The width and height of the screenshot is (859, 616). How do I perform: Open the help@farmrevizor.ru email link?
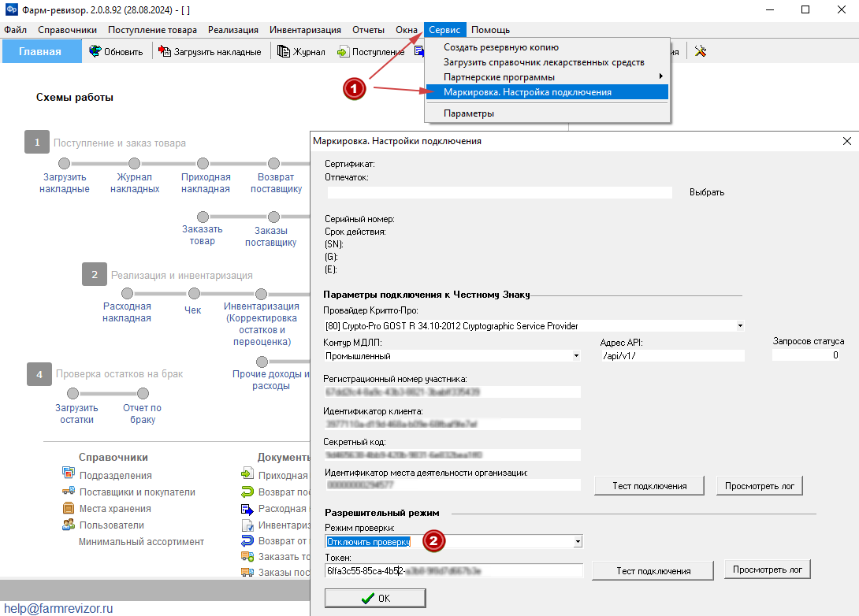tap(58, 608)
